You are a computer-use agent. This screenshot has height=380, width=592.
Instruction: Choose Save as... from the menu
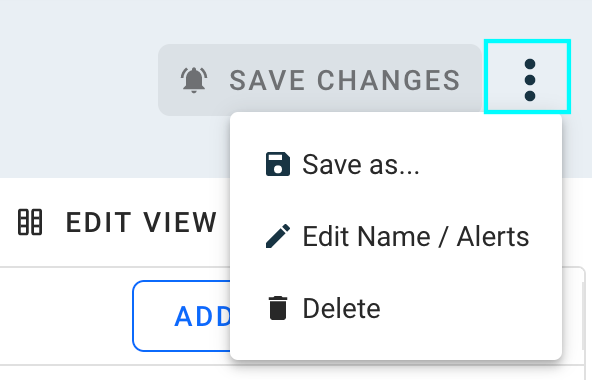click(x=396, y=164)
